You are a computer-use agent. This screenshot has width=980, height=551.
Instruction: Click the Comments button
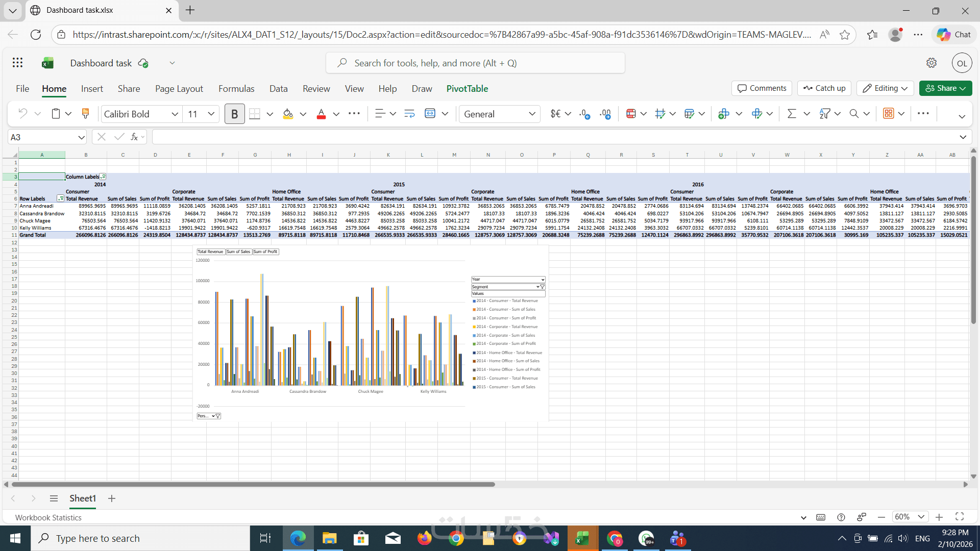point(762,88)
